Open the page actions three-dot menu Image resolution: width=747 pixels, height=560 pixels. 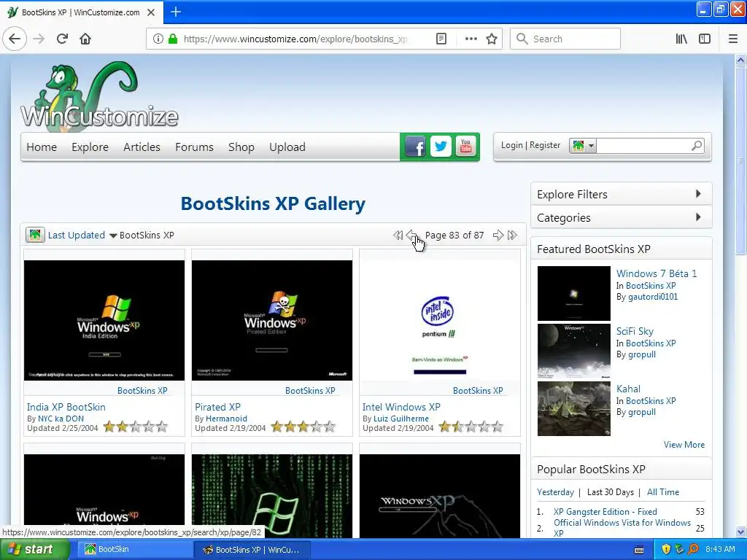point(471,39)
